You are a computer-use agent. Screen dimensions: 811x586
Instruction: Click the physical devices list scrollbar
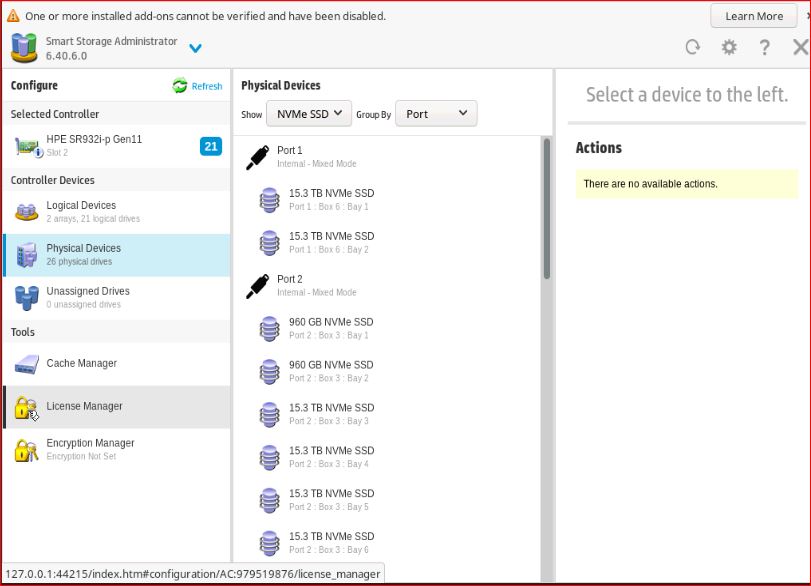546,210
